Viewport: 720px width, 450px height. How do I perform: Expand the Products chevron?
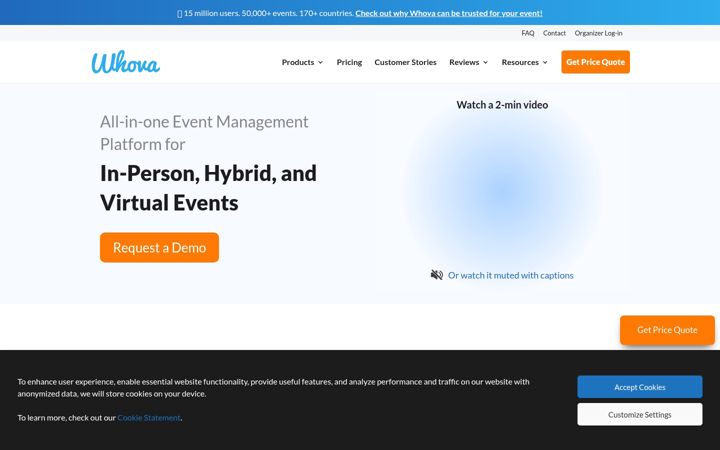tap(321, 62)
